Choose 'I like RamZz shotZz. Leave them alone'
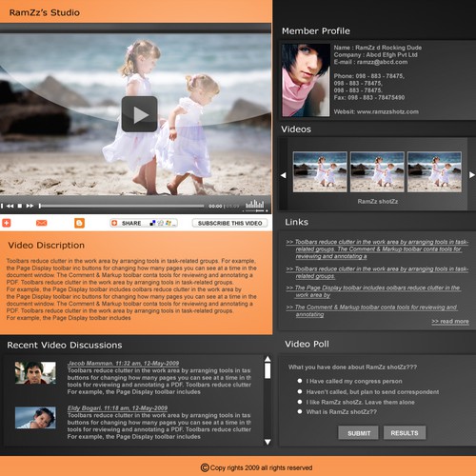The width and height of the screenshot is (476, 476). tap(300, 402)
